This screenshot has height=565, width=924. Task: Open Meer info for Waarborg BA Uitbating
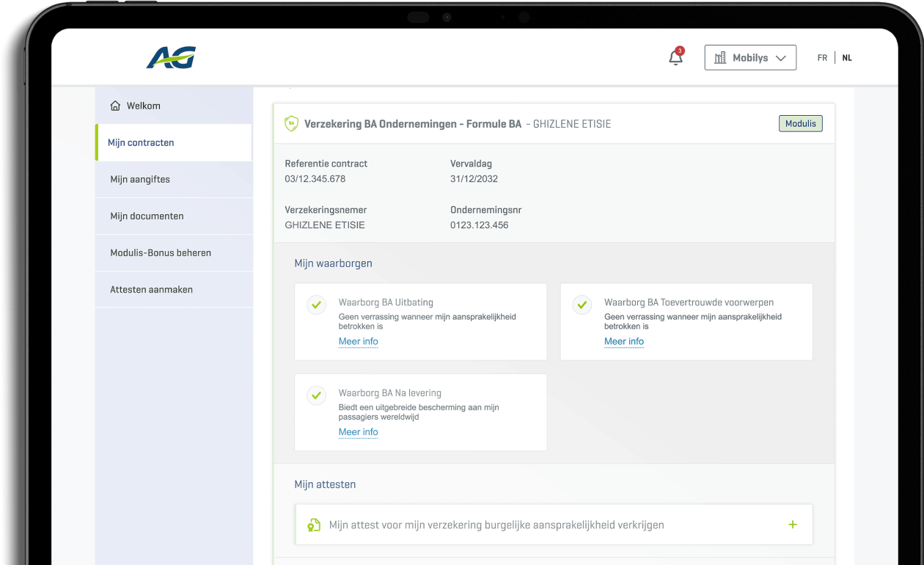(358, 341)
